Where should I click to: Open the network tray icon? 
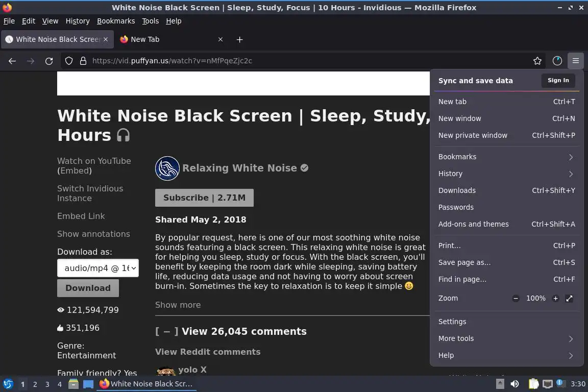point(548,384)
